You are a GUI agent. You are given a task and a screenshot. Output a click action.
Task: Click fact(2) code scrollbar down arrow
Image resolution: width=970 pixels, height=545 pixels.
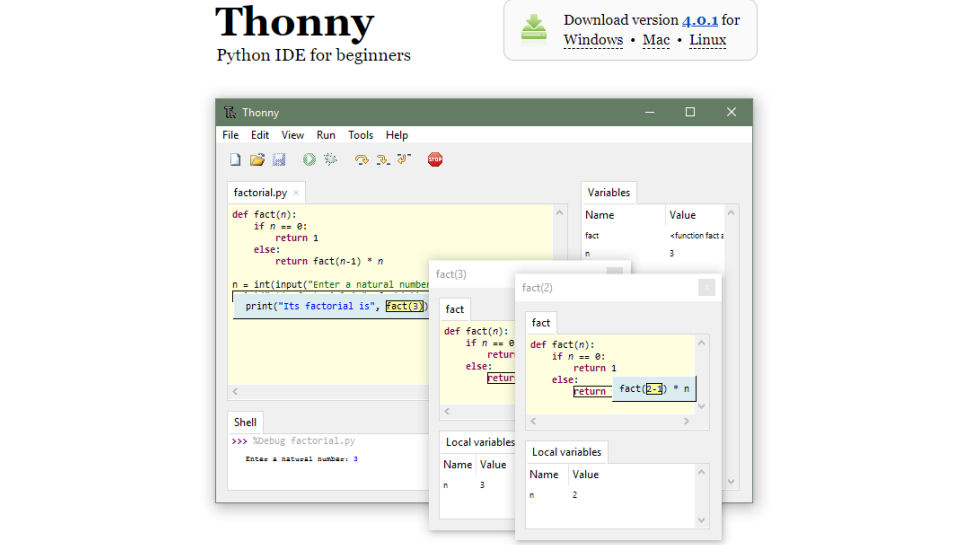point(702,406)
